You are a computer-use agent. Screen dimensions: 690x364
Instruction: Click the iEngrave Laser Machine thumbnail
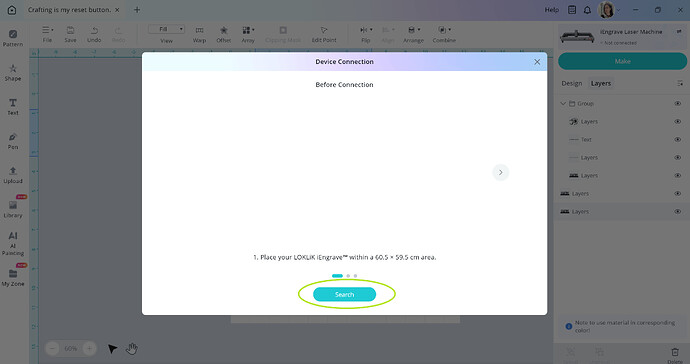[577, 37]
